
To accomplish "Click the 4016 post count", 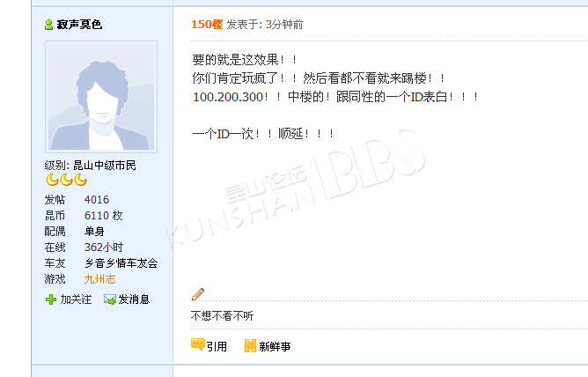I will coord(97,200).
